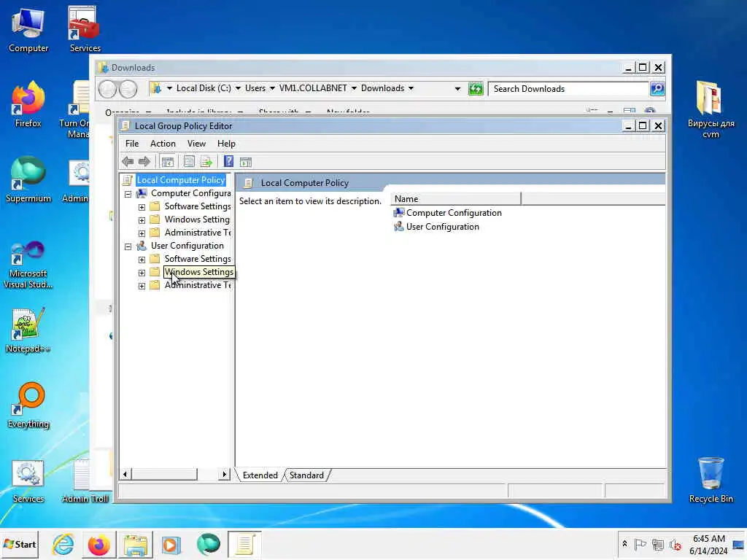
Task: Expand Windows Settings under User Configuration
Action: [142, 273]
